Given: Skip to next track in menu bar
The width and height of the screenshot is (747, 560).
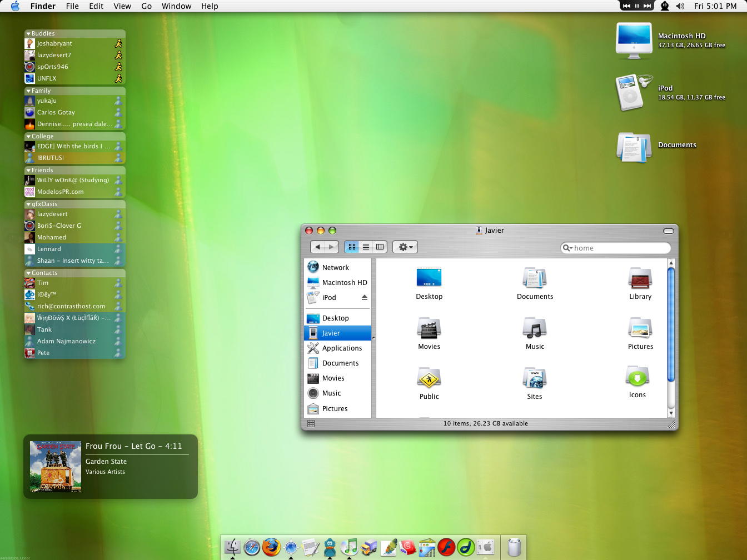Looking at the screenshot, I should pos(647,6).
